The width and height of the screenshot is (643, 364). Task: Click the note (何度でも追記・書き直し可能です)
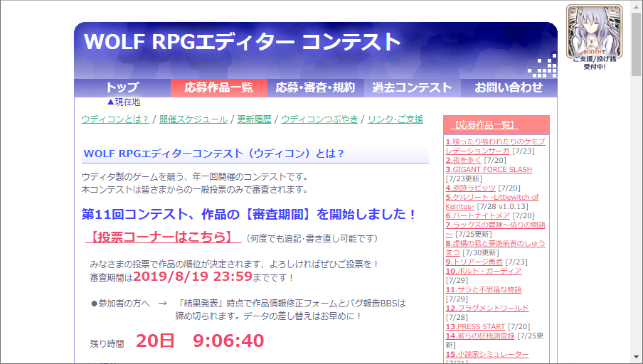312,239
